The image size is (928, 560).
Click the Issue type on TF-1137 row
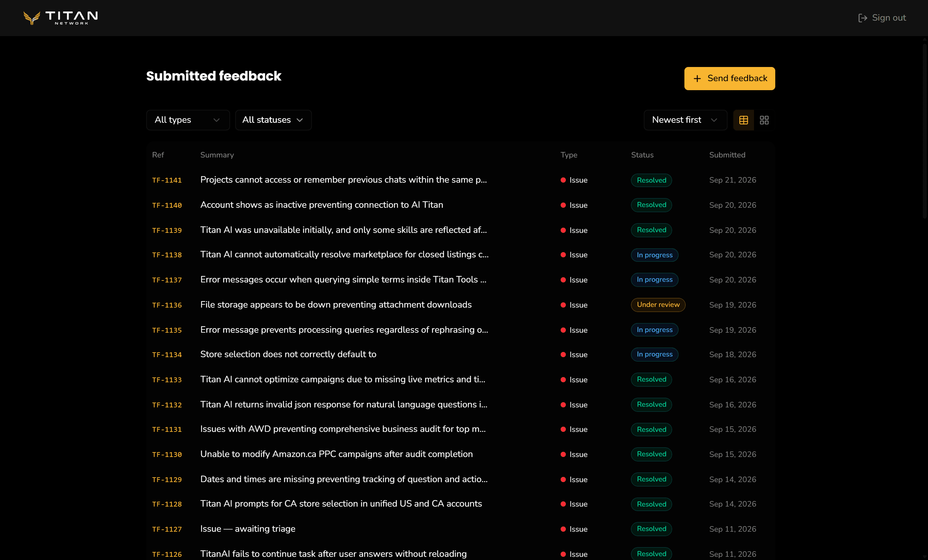574,280
